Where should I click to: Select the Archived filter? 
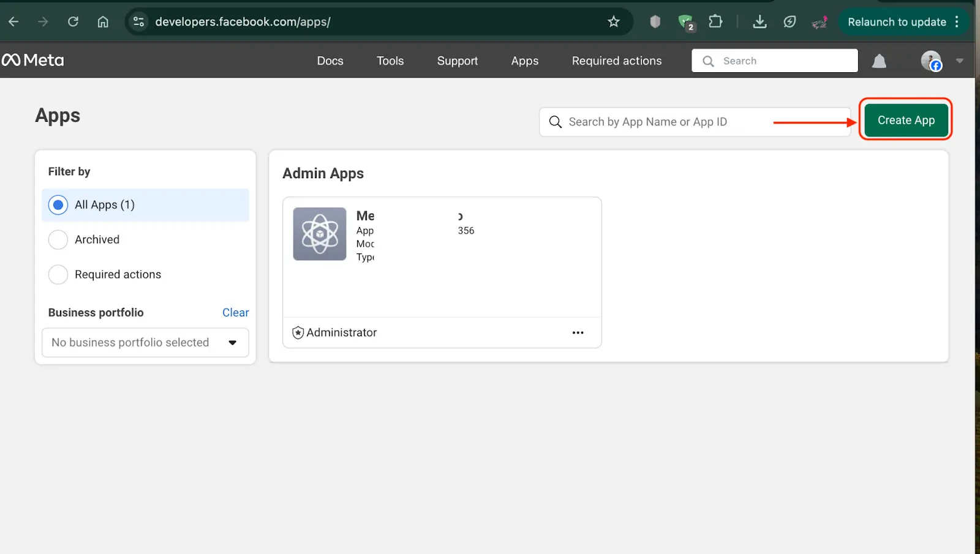58,239
